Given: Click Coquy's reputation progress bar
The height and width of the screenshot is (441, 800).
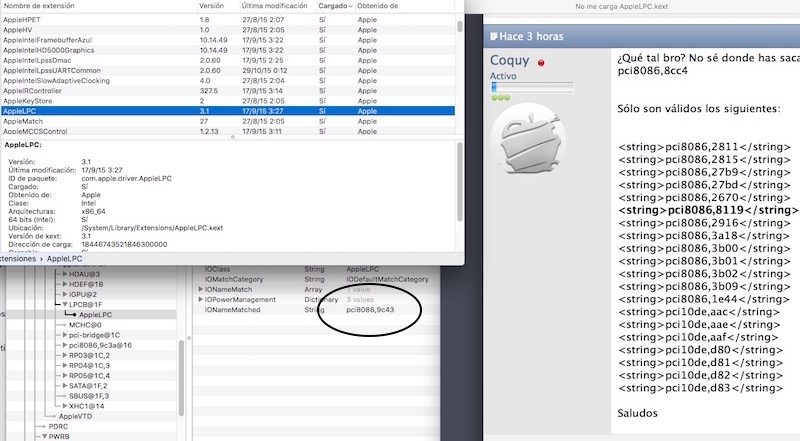Looking at the screenshot, I should [532, 87].
